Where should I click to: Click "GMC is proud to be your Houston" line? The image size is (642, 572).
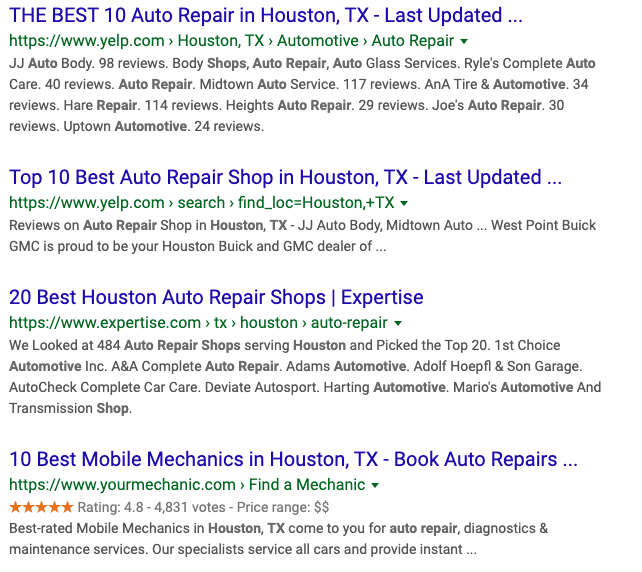197,246
